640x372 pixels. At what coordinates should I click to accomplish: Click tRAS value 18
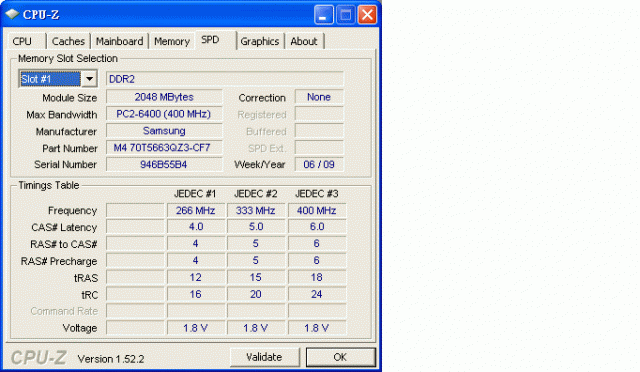coord(317,278)
